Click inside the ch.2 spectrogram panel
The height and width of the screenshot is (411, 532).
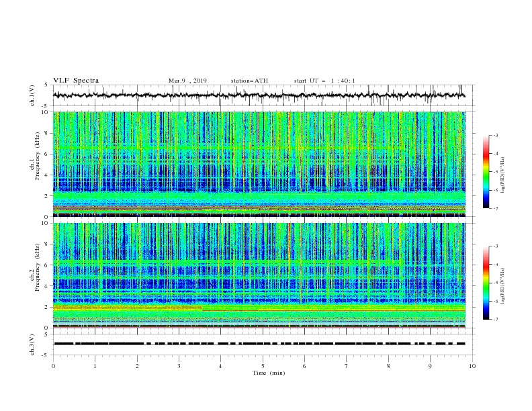pos(259,275)
